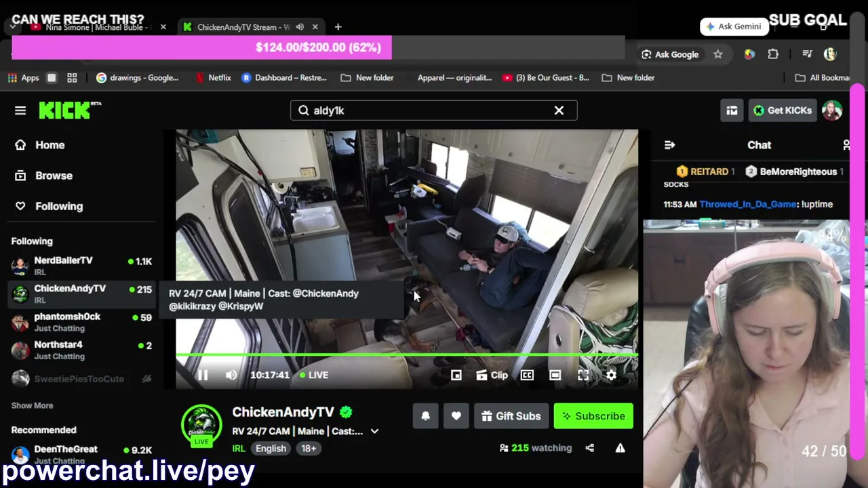Toggle notifications bell for ChickenAndyTV
This screenshot has height=488, width=868.
point(426,416)
